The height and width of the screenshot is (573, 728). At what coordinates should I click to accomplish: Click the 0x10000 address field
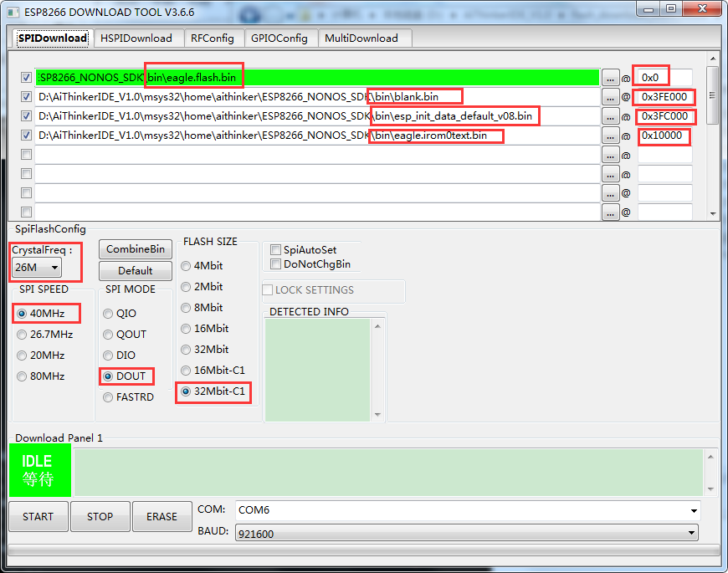pos(665,136)
